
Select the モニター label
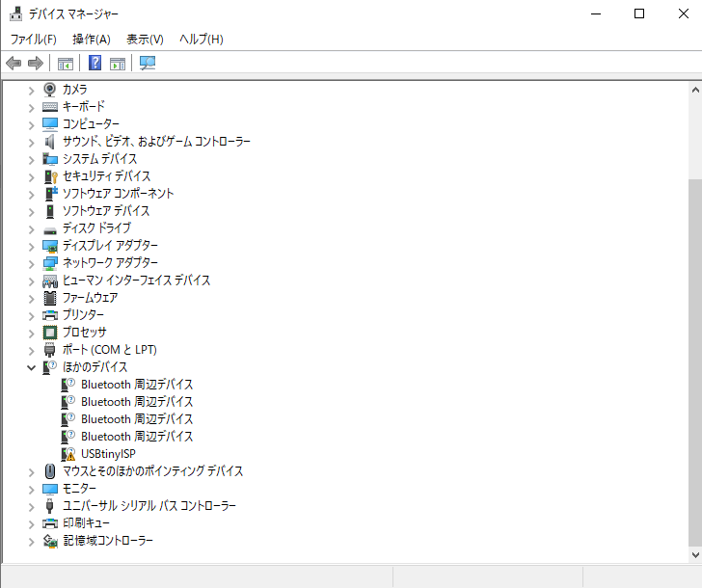[x=79, y=489]
